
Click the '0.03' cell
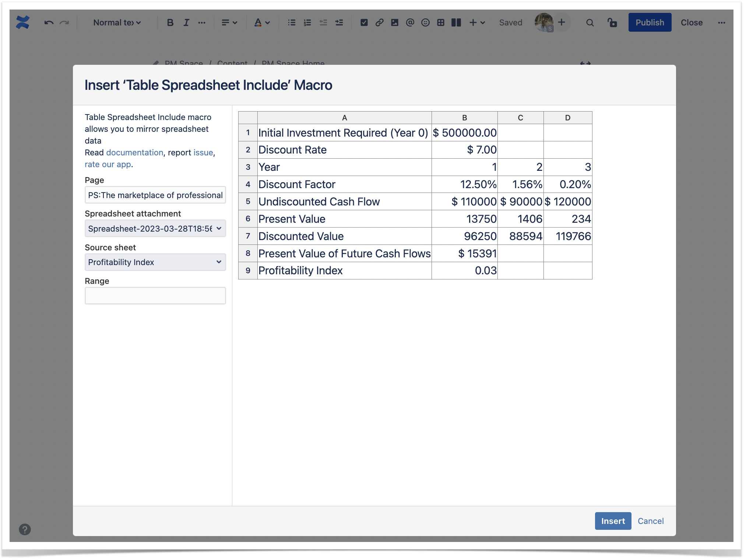pyautogui.click(x=465, y=271)
